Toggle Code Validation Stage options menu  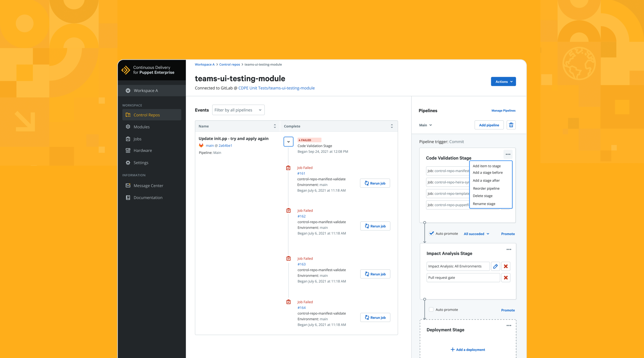508,154
